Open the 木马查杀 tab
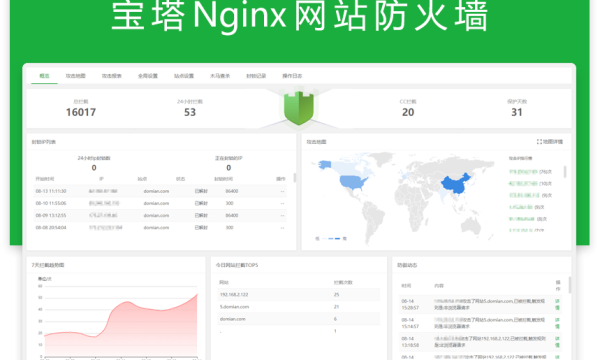Screen dimensions: 600x360 (220, 76)
